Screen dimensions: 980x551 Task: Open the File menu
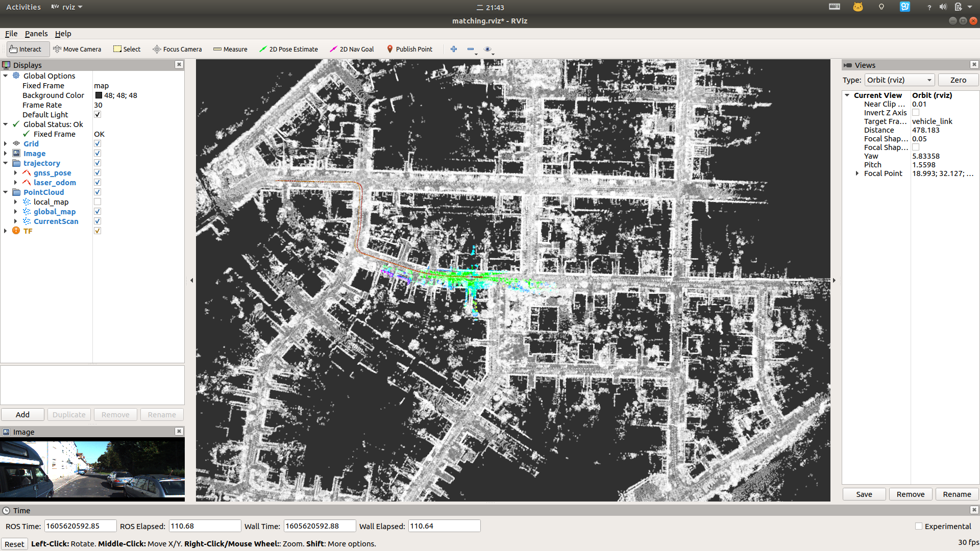[11, 34]
